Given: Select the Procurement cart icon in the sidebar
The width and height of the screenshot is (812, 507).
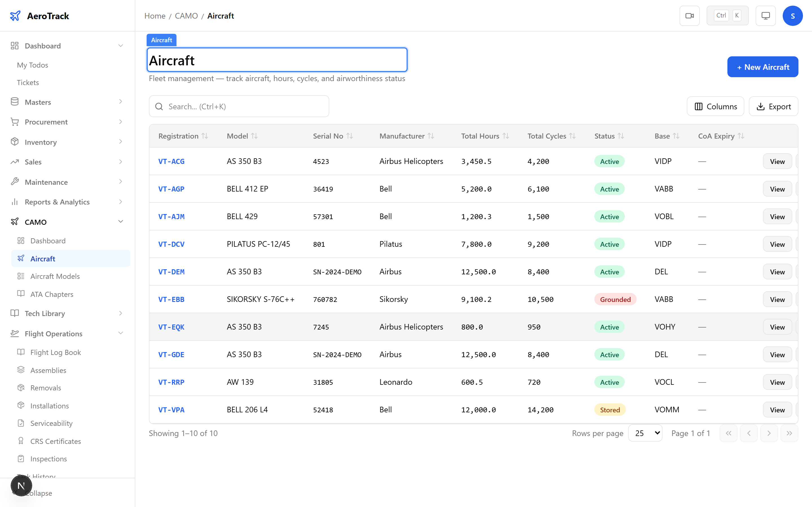Looking at the screenshot, I should point(15,122).
